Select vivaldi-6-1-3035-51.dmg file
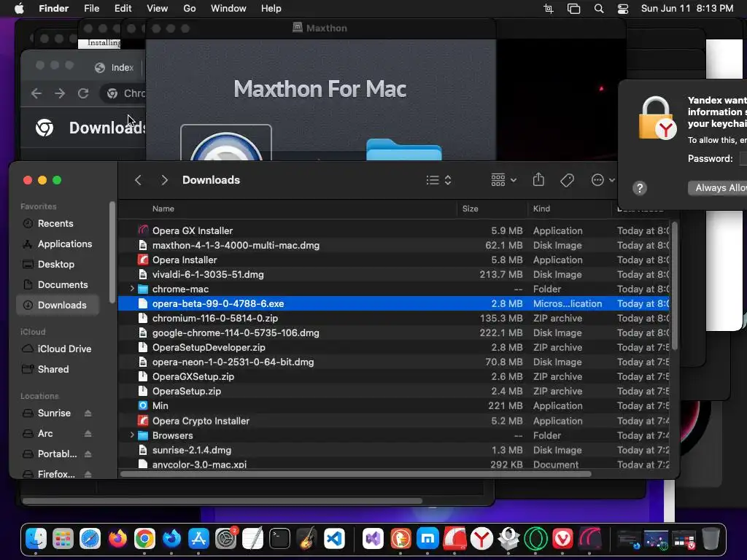 tap(393, 274)
